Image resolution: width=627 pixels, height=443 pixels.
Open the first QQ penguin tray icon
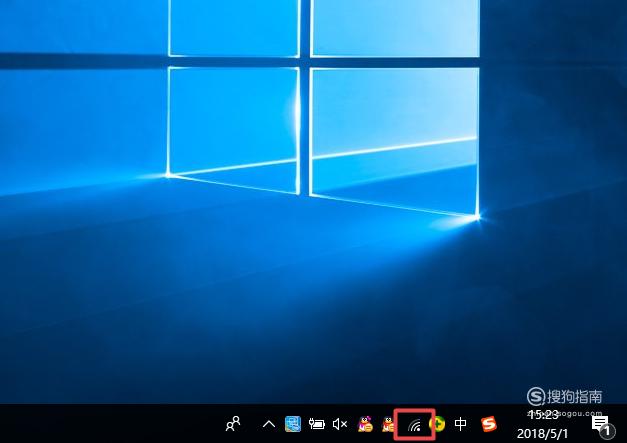coord(365,424)
